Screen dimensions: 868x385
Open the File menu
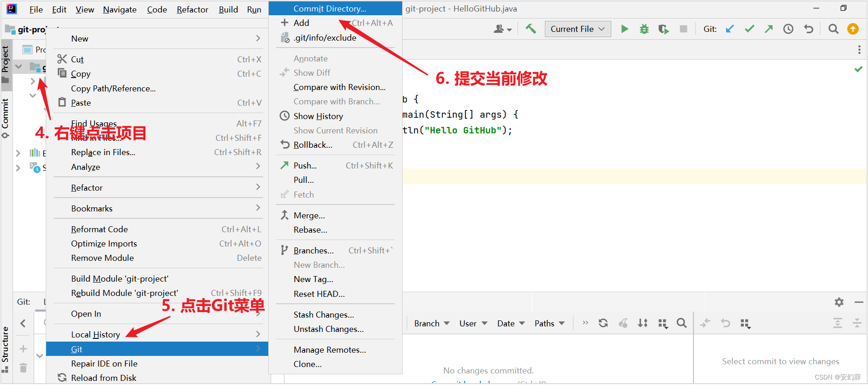(36, 9)
